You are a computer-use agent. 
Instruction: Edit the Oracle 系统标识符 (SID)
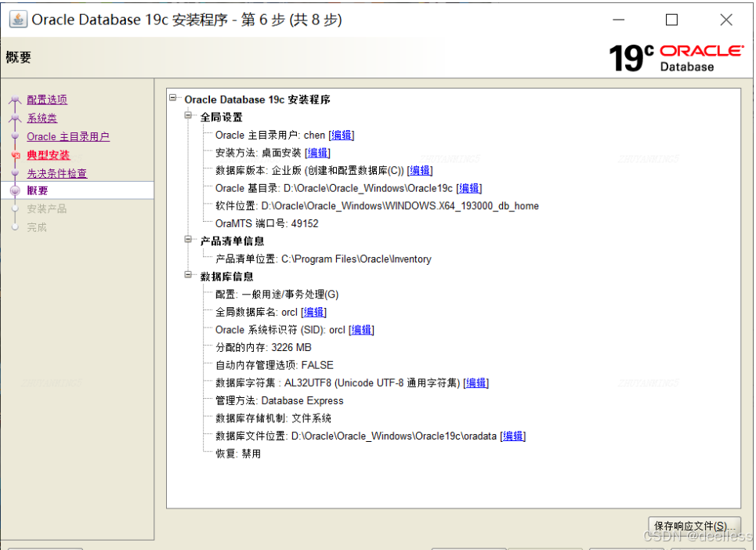[362, 330]
